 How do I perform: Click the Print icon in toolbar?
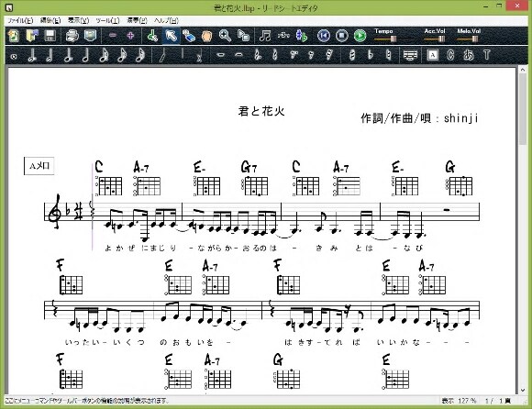72,36
